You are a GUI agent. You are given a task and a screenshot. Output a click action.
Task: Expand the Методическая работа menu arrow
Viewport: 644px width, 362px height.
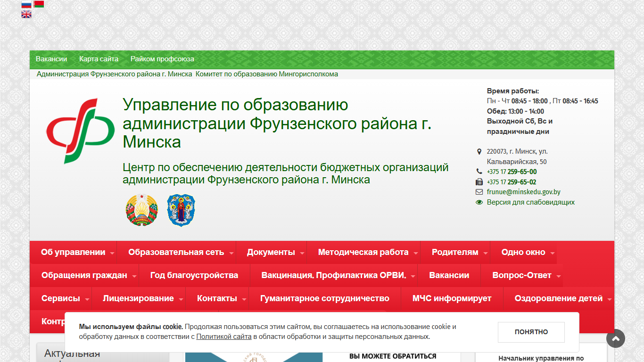click(x=416, y=253)
